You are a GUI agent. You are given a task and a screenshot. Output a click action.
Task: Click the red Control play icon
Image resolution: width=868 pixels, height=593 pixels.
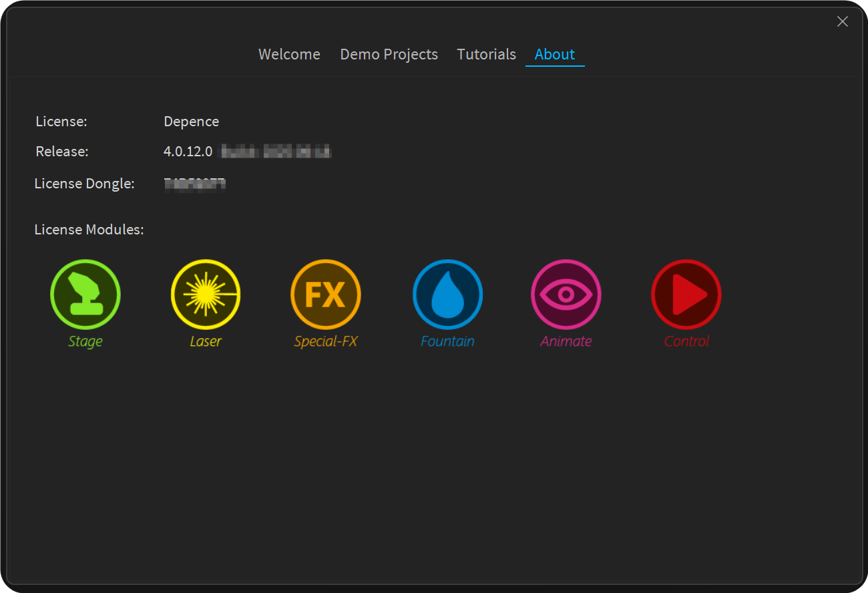[686, 294]
